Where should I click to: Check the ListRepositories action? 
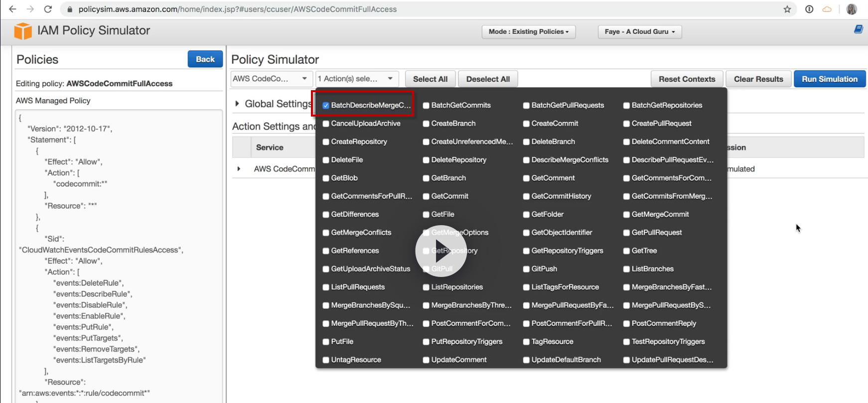pyautogui.click(x=426, y=287)
